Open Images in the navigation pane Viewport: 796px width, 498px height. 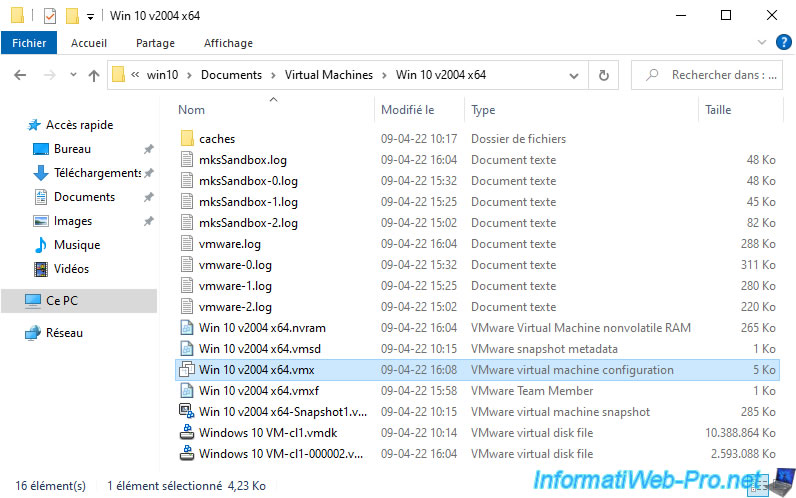click(x=73, y=221)
